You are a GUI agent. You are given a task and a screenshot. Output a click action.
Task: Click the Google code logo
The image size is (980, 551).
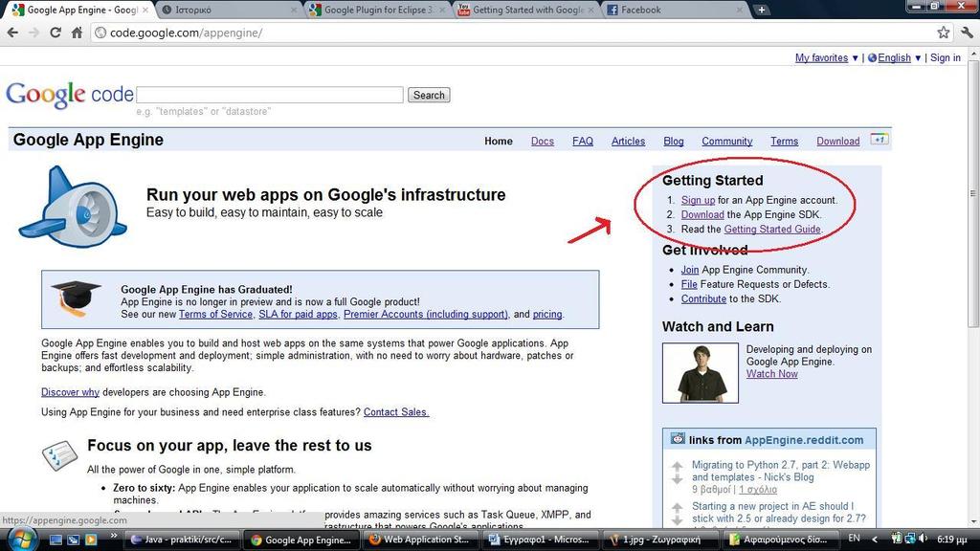point(69,95)
